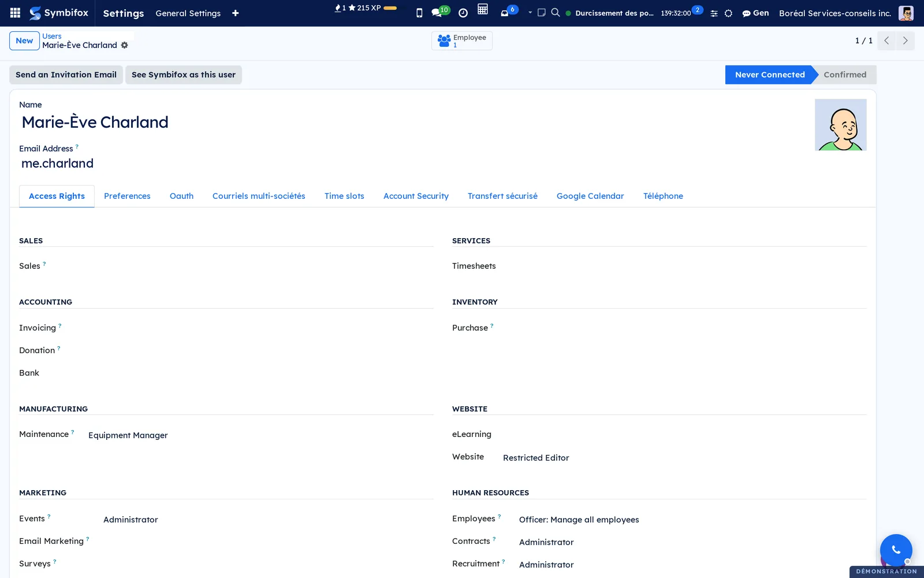Click the New button
This screenshot has height=578, width=924.
coord(24,41)
